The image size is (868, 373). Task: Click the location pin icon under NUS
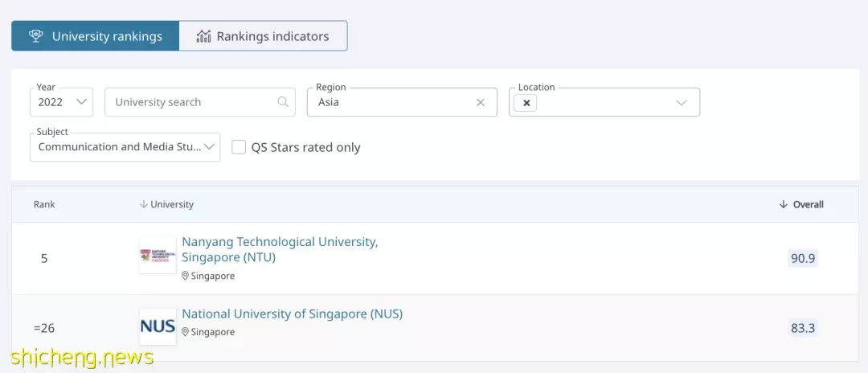pyautogui.click(x=186, y=332)
